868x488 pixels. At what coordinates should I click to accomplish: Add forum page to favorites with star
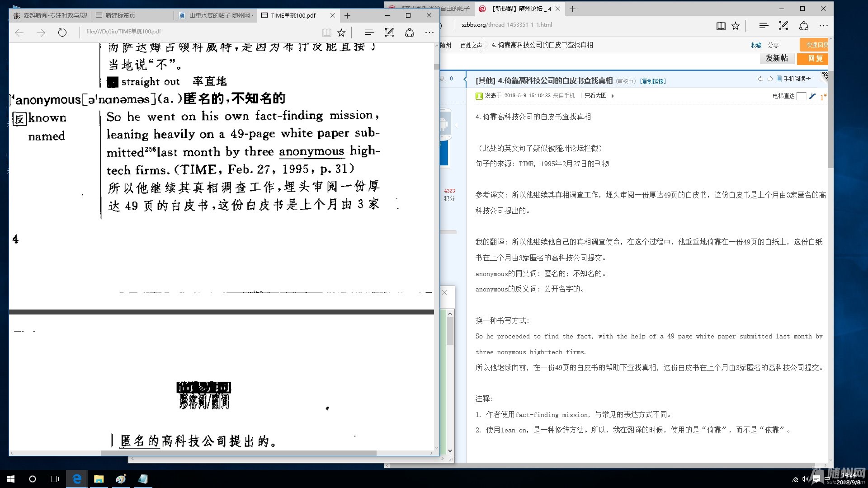coord(736,26)
